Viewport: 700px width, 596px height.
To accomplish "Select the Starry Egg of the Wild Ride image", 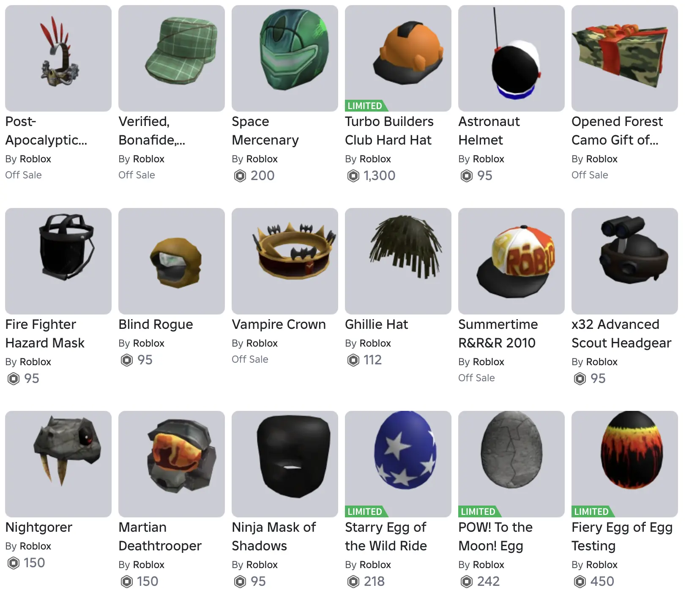I will (x=398, y=464).
